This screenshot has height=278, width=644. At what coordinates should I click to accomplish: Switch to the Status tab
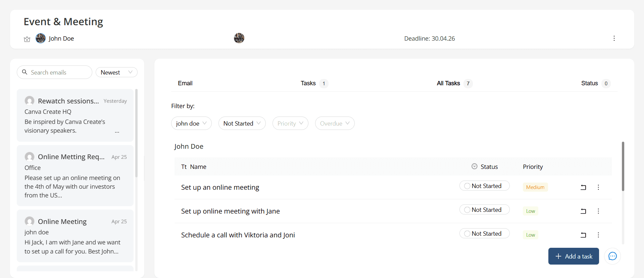point(596,83)
